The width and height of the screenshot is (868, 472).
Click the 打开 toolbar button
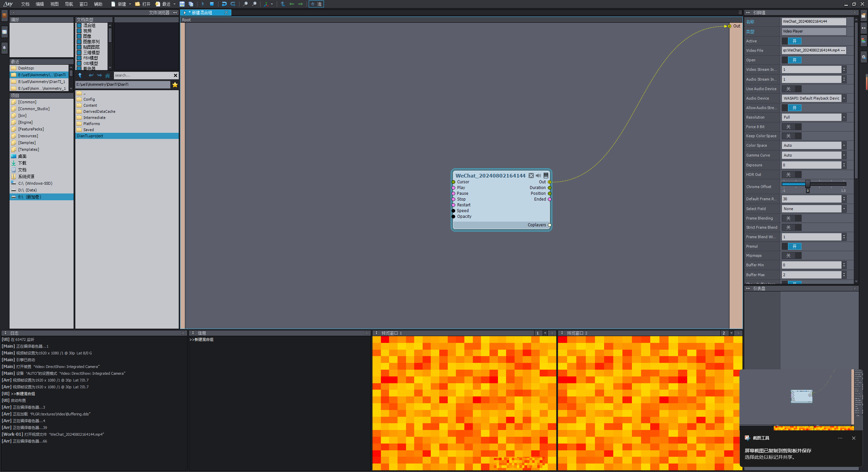click(x=143, y=4)
